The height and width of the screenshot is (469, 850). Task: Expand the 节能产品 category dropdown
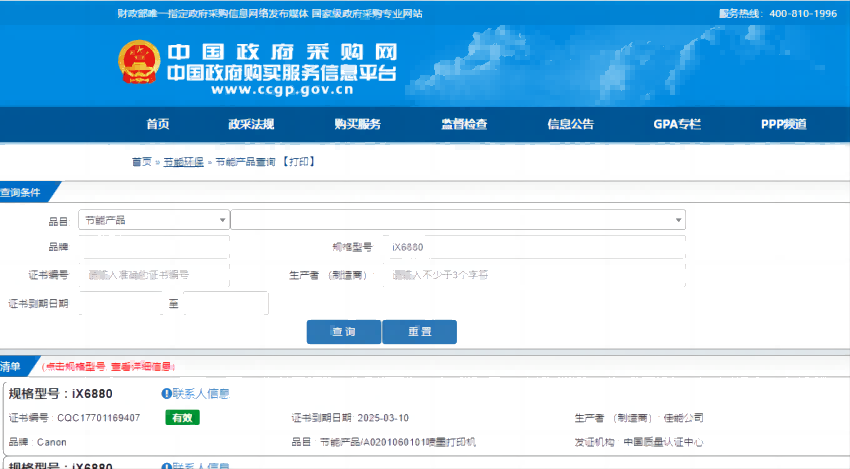point(154,220)
